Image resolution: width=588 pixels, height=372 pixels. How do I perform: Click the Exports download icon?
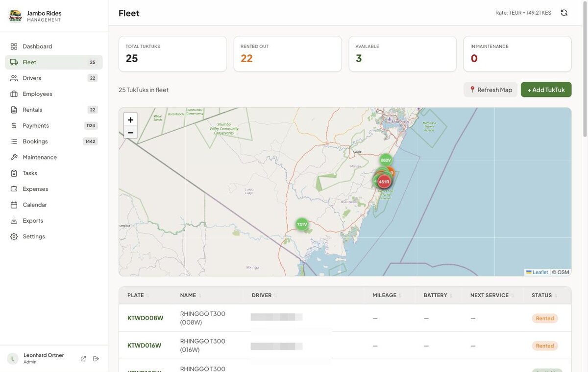[x=14, y=220]
